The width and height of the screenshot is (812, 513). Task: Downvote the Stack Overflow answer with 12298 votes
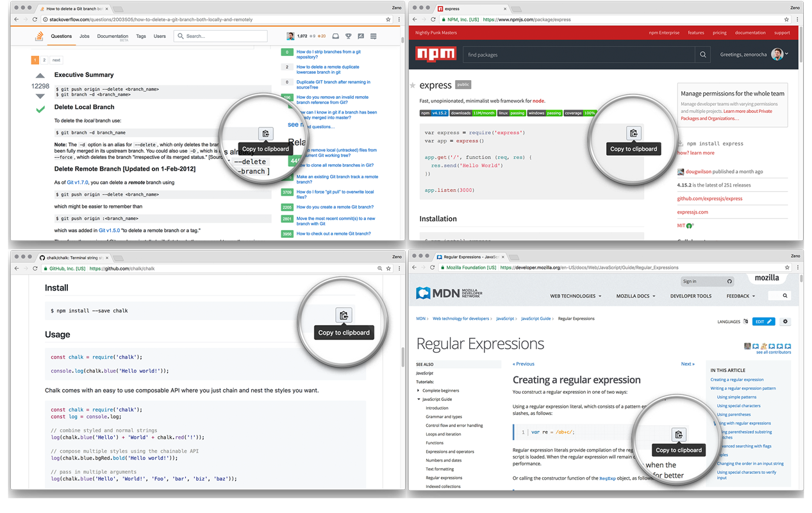(40, 96)
